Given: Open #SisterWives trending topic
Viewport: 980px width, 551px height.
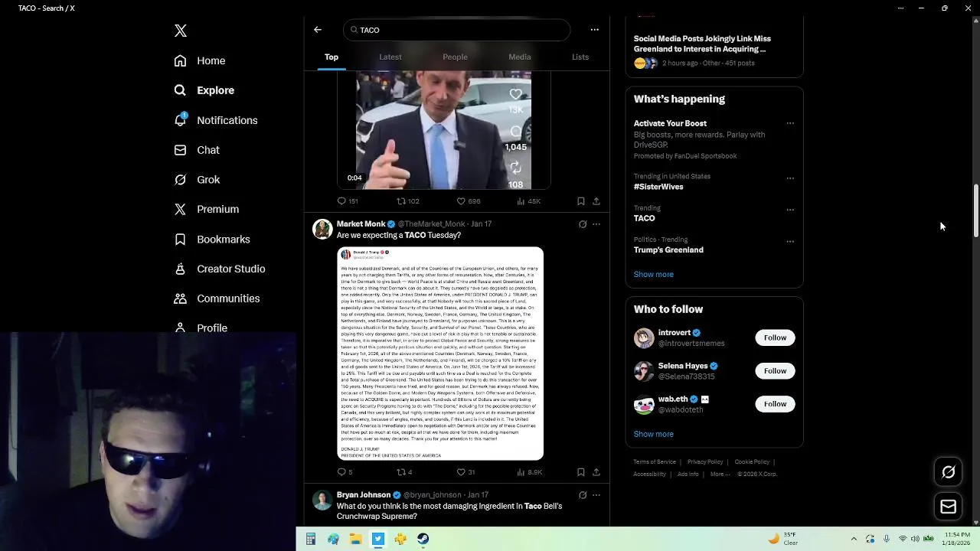Looking at the screenshot, I should pyautogui.click(x=658, y=187).
